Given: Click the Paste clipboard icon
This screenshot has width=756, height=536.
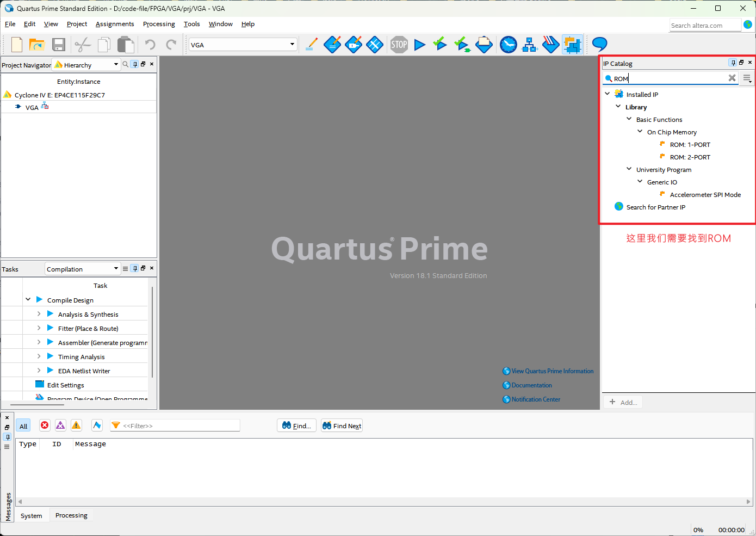Looking at the screenshot, I should tap(126, 45).
